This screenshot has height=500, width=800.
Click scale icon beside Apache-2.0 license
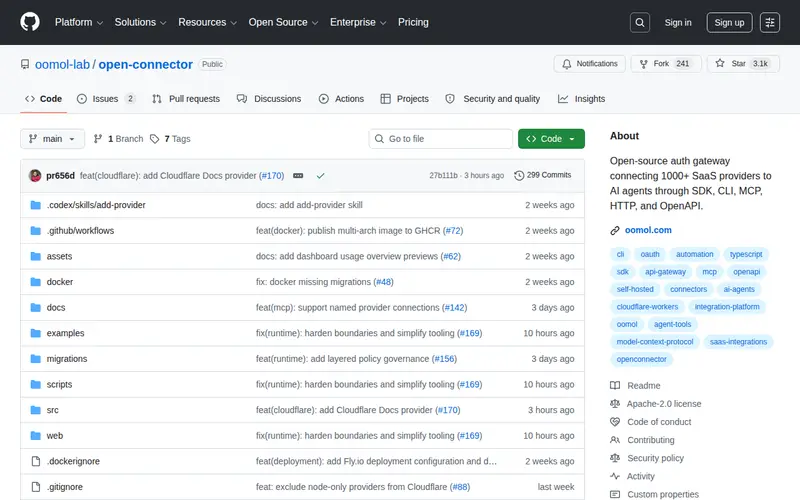pyautogui.click(x=615, y=404)
